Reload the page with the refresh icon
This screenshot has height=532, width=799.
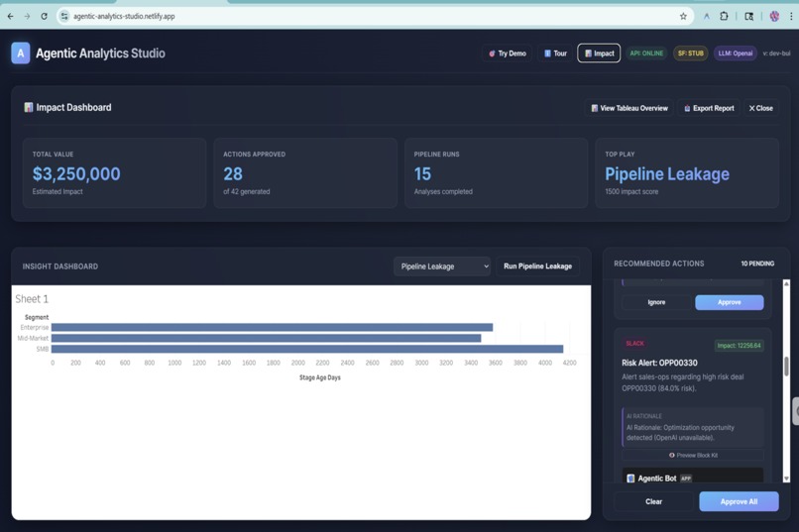[45, 16]
